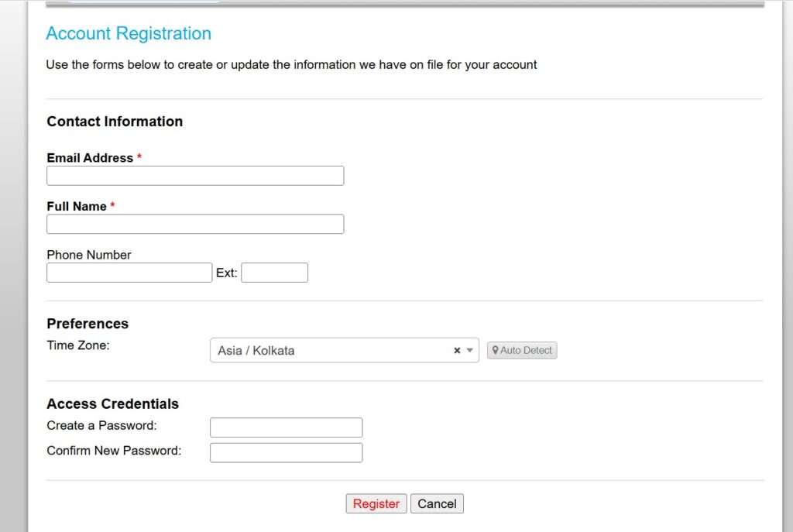
Task: Click the Contact Information section heading
Action: (x=115, y=122)
